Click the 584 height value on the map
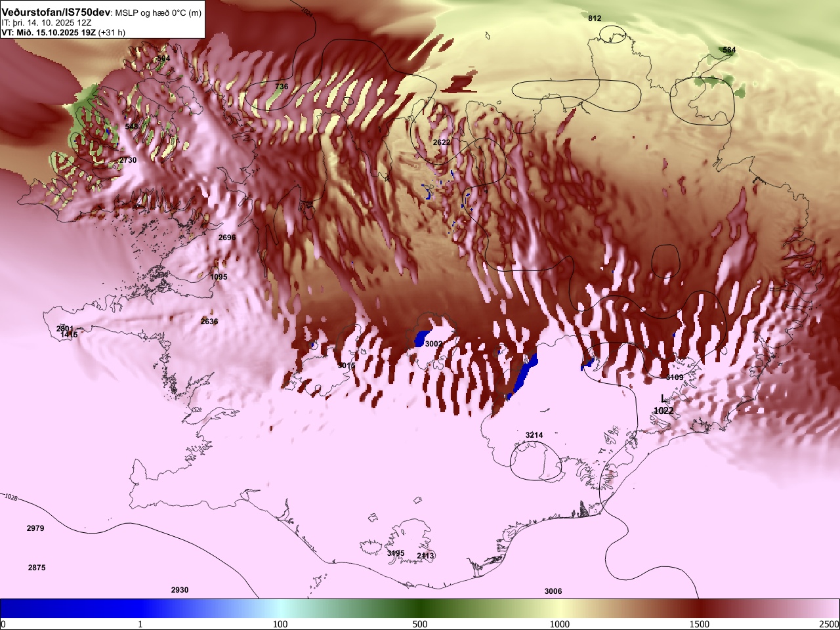This screenshot has height=630, width=840. click(729, 50)
